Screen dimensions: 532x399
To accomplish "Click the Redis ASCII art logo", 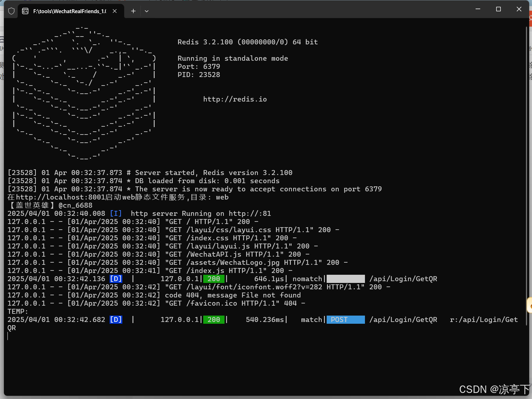I will (84, 93).
